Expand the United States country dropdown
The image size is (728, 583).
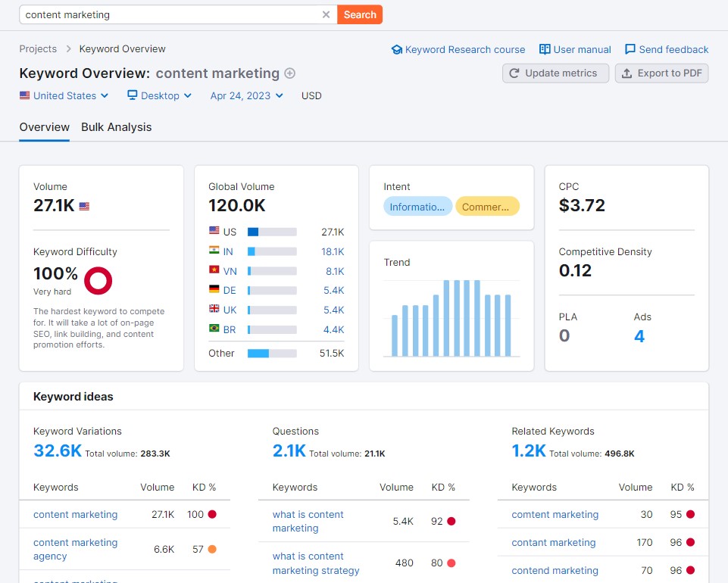[64, 95]
